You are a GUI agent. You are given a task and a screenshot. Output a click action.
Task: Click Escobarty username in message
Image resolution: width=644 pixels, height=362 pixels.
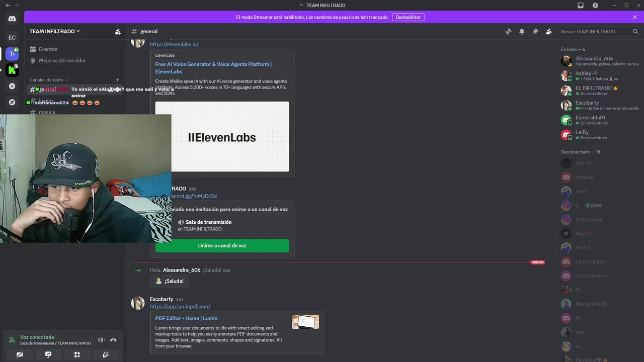tap(162, 299)
